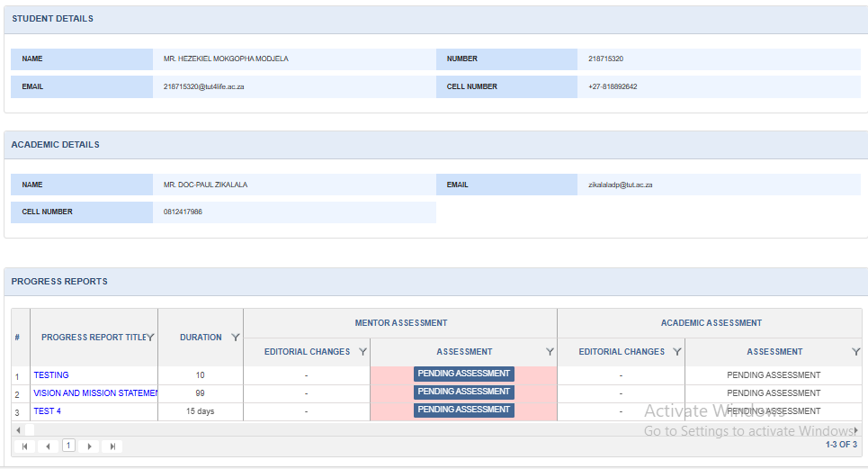Viewport: 868px width, 469px height.
Task: Click duration value 15 days
Action: tap(200, 410)
